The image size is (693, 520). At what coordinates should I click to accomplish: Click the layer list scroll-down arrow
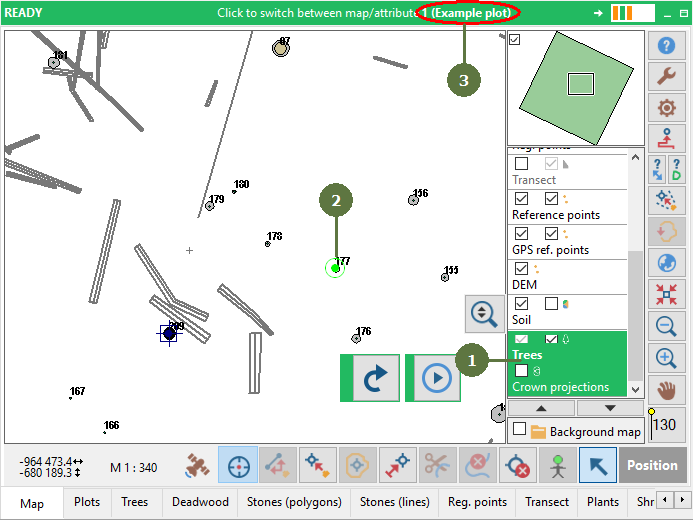(636, 390)
